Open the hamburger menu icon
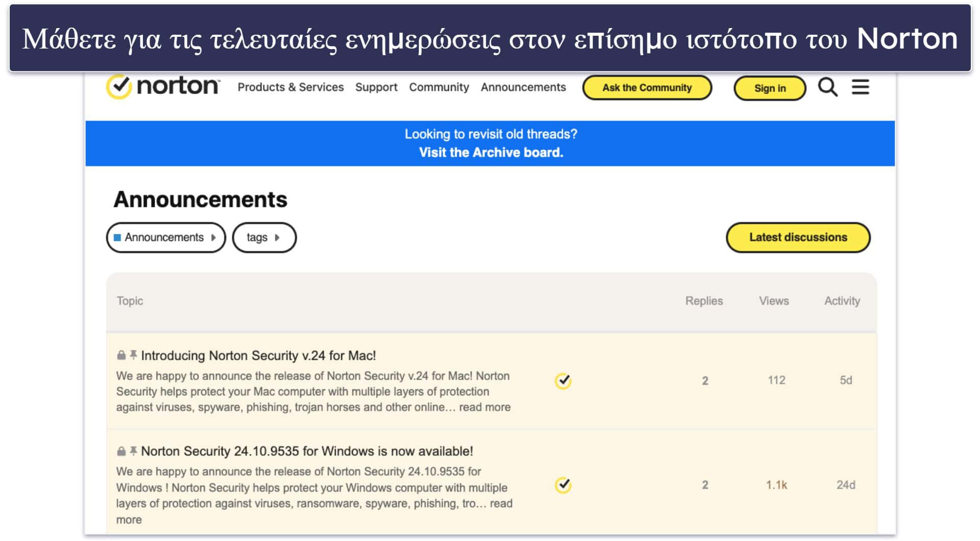The width and height of the screenshot is (980, 541). (861, 87)
